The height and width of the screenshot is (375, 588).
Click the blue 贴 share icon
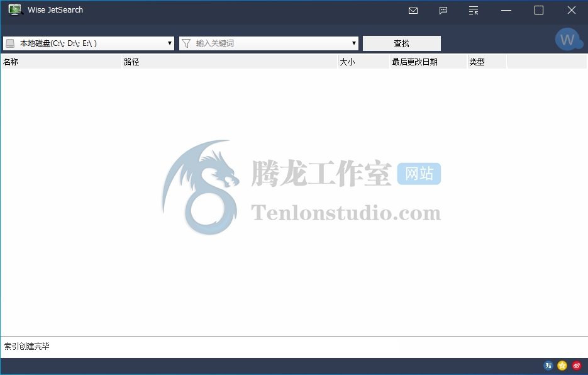click(x=548, y=365)
